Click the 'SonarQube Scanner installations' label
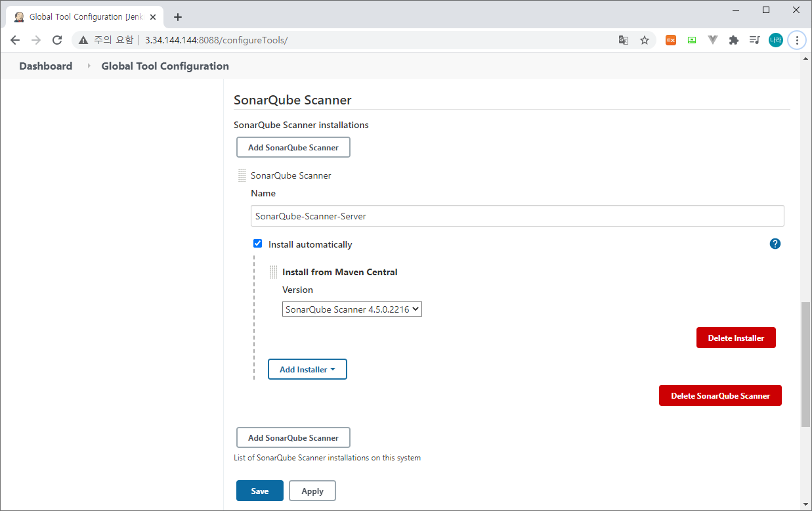The image size is (812, 511). point(301,125)
